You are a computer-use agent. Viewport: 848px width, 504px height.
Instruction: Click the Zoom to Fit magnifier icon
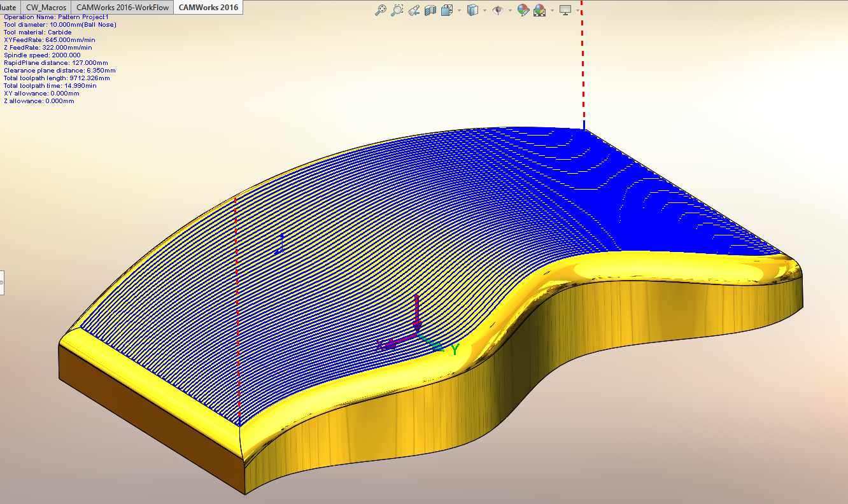(x=381, y=10)
